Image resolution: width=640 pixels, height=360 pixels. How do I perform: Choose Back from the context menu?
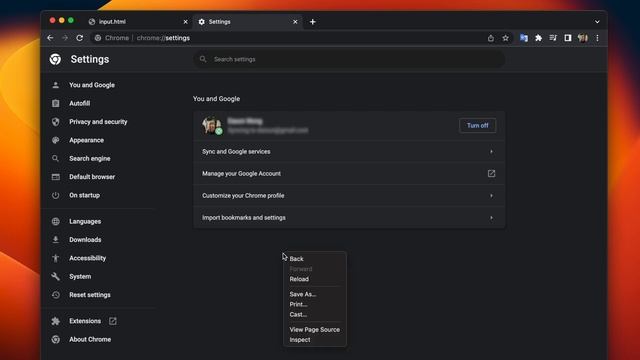tap(315, 259)
